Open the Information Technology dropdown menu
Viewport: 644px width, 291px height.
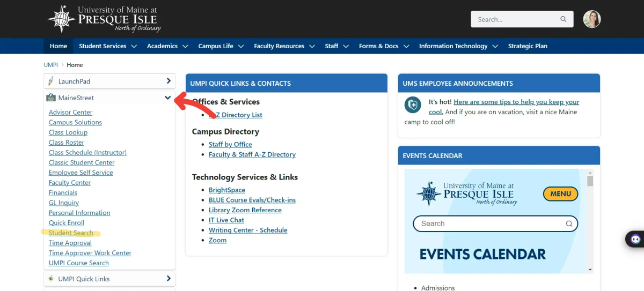pos(458,46)
